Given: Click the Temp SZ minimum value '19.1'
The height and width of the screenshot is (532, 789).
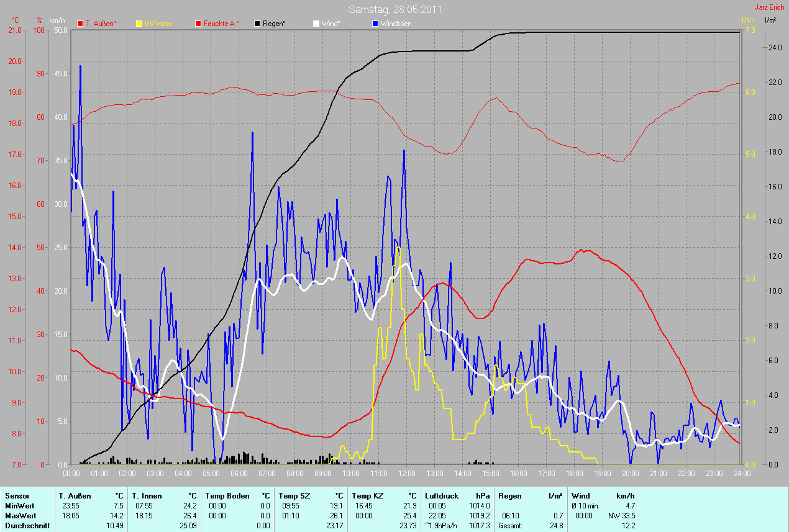Looking at the screenshot, I should point(336,506).
